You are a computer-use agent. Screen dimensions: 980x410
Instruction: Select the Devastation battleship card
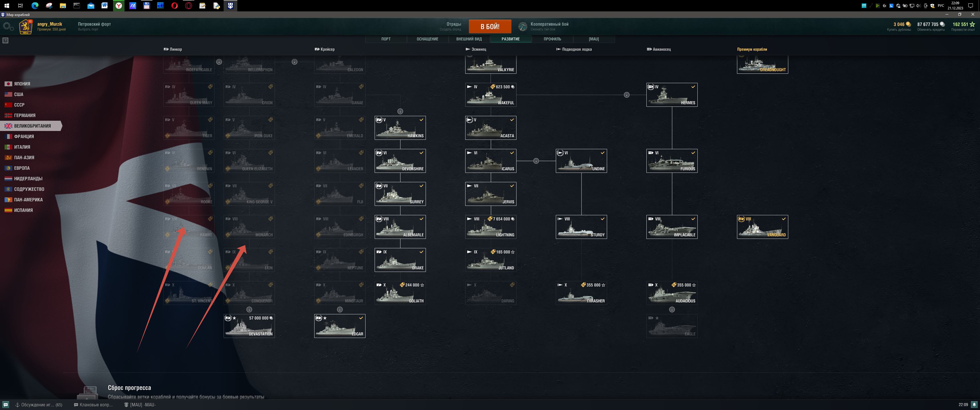[249, 326]
